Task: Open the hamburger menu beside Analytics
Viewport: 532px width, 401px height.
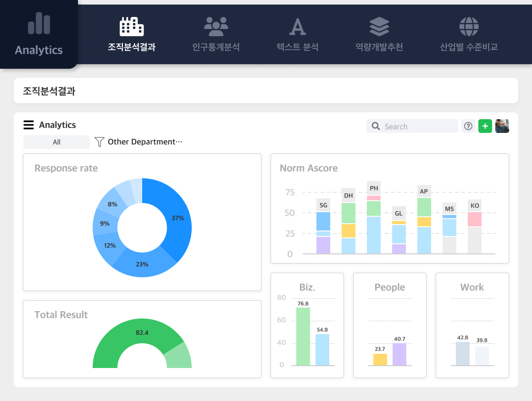Action: click(28, 125)
